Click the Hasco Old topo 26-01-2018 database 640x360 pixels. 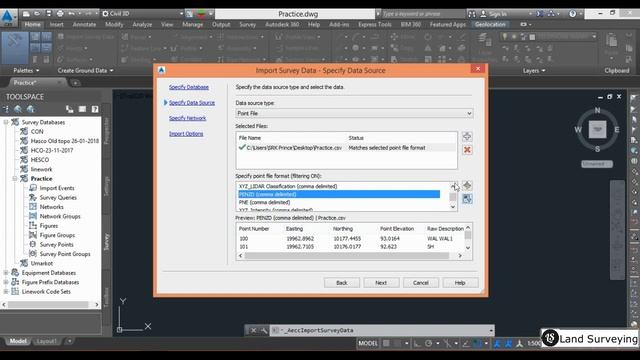click(64, 141)
